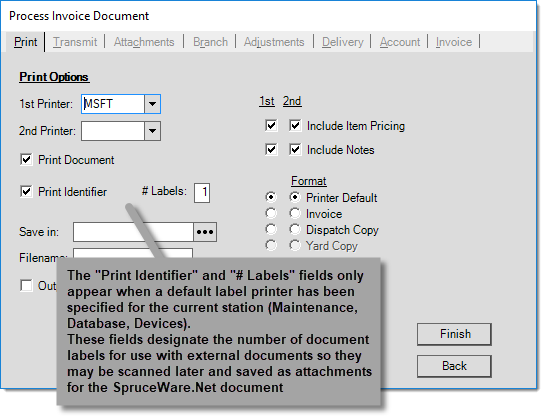Toggle the partially hidden Out checkbox
Screen dimensions: 544x416
(x=26, y=286)
